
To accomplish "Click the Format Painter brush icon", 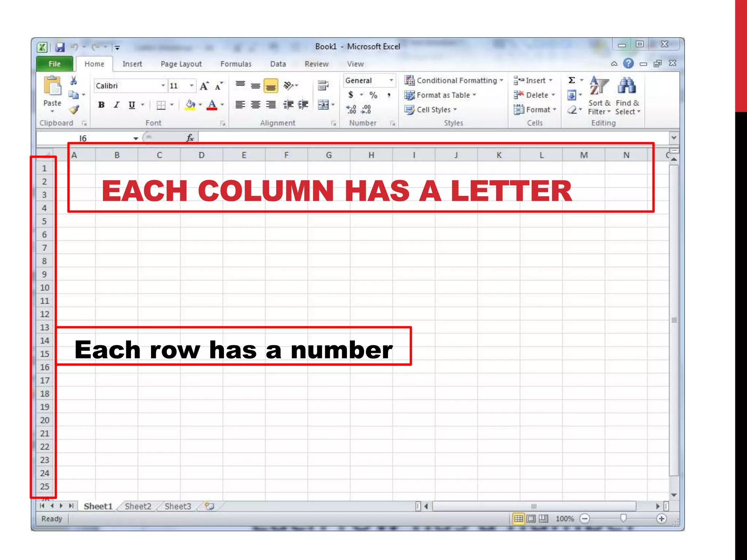I will pyautogui.click(x=74, y=109).
